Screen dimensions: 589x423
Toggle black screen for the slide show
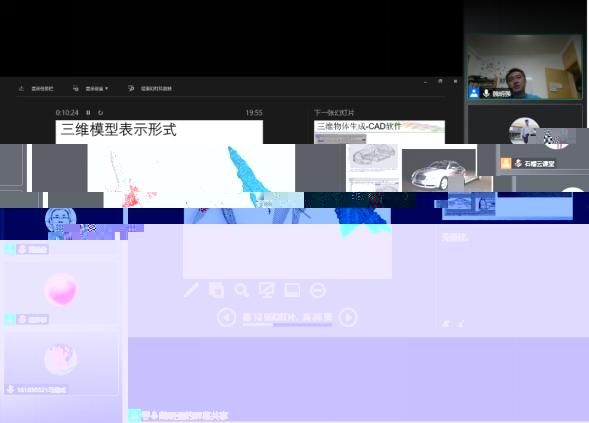coord(267,290)
